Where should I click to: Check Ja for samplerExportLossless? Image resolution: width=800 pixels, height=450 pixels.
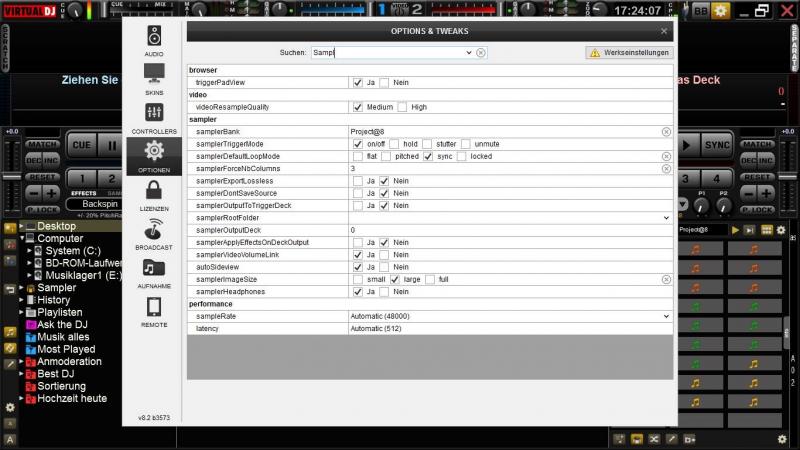358,181
